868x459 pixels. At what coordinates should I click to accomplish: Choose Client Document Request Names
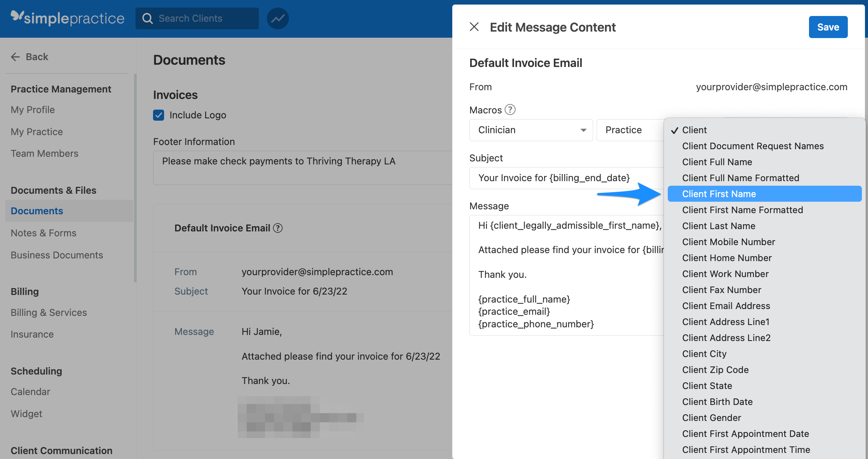[x=764, y=146]
